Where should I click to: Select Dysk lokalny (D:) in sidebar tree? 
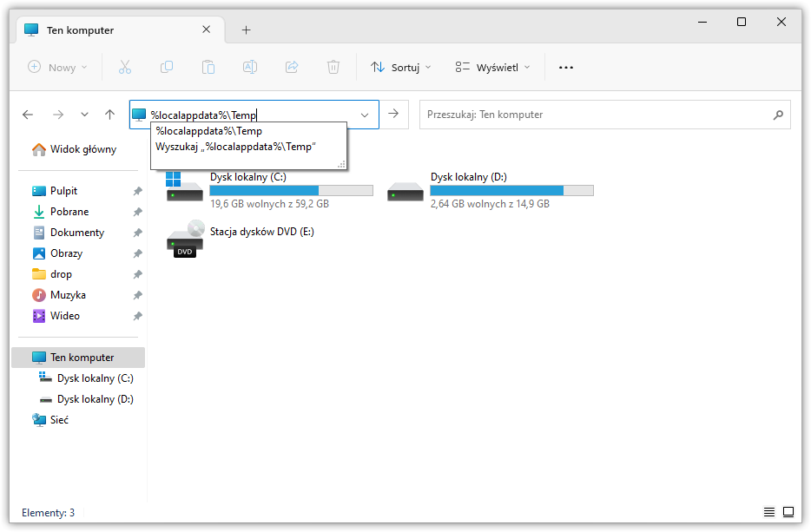[x=86, y=399]
